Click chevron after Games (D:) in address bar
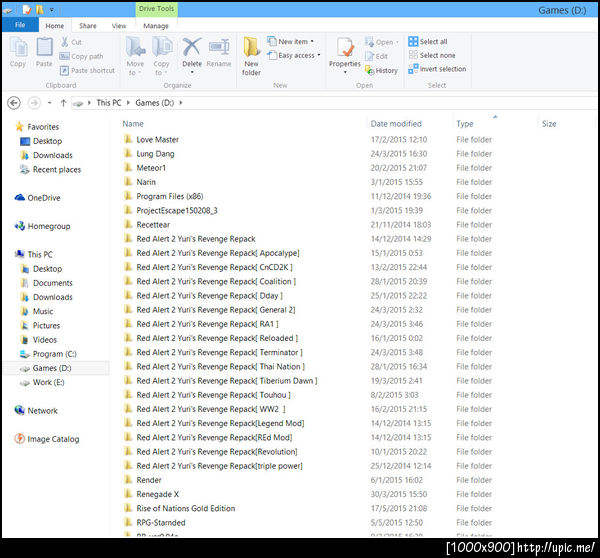This screenshot has width=600, height=558. (181, 103)
